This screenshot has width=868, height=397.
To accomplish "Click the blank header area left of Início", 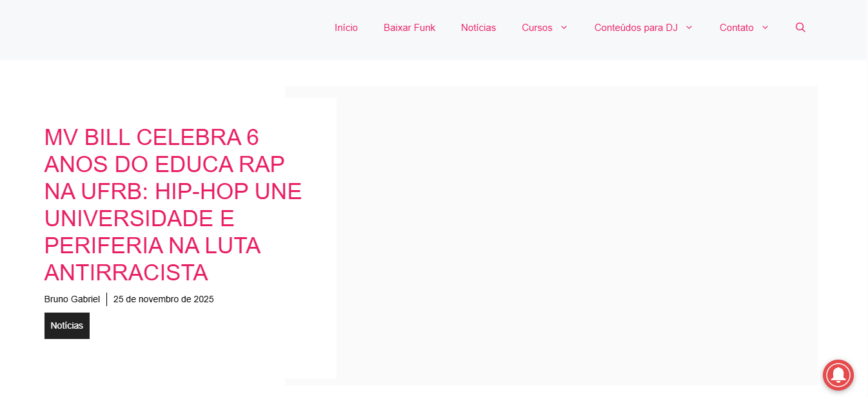I will [161, 29].
